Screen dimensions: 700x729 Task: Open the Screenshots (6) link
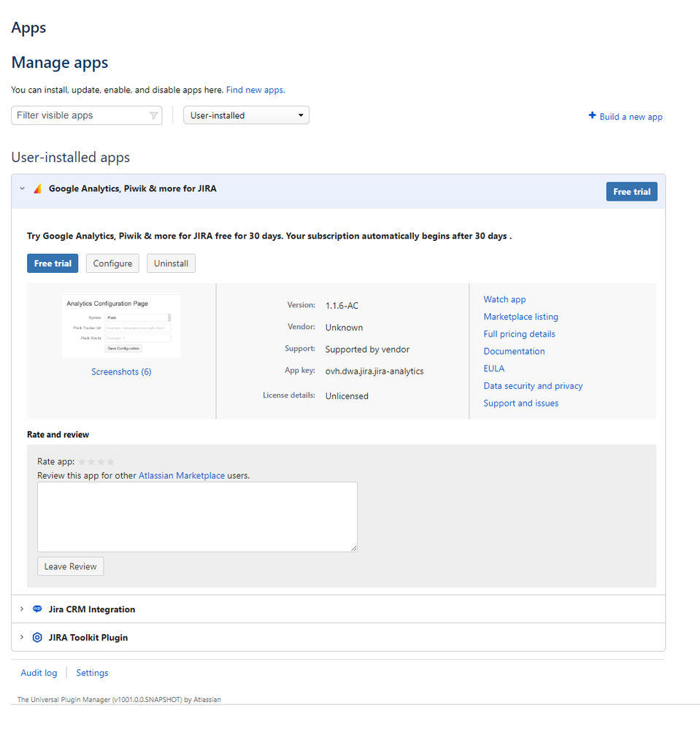tap(121, 371)
